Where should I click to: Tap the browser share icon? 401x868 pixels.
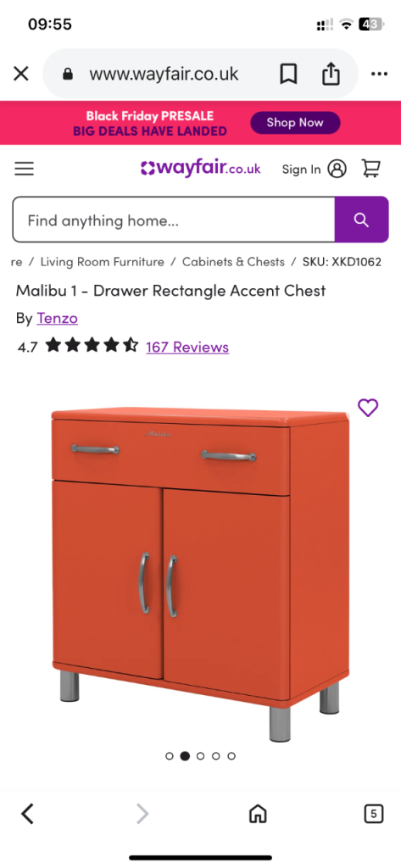click(x=331, y=74)
